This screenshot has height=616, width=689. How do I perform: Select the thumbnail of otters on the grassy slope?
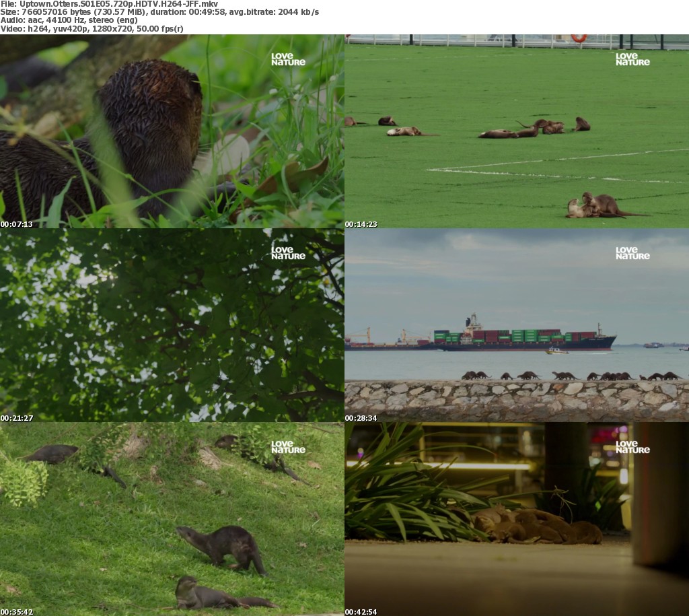(x=172, y=518)
